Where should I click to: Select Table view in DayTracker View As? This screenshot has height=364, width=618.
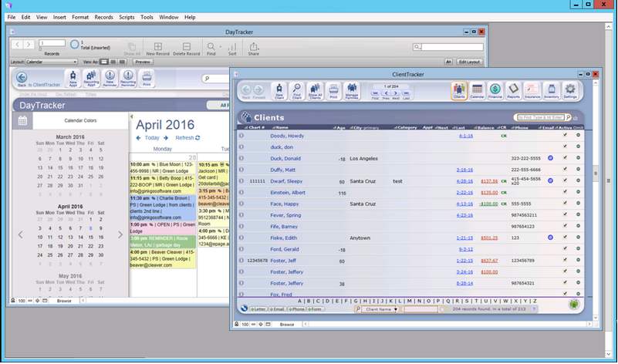(x=123, y=62)
